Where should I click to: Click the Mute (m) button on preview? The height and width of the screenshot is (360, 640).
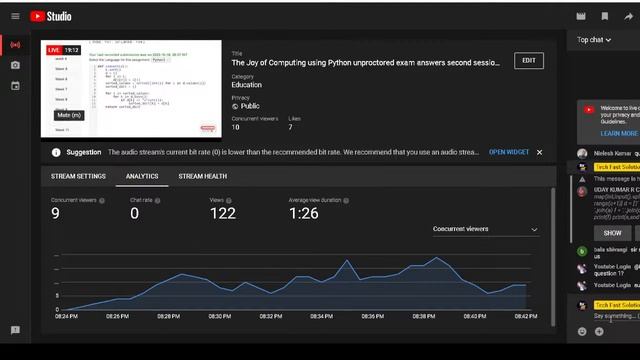(69, 115)
